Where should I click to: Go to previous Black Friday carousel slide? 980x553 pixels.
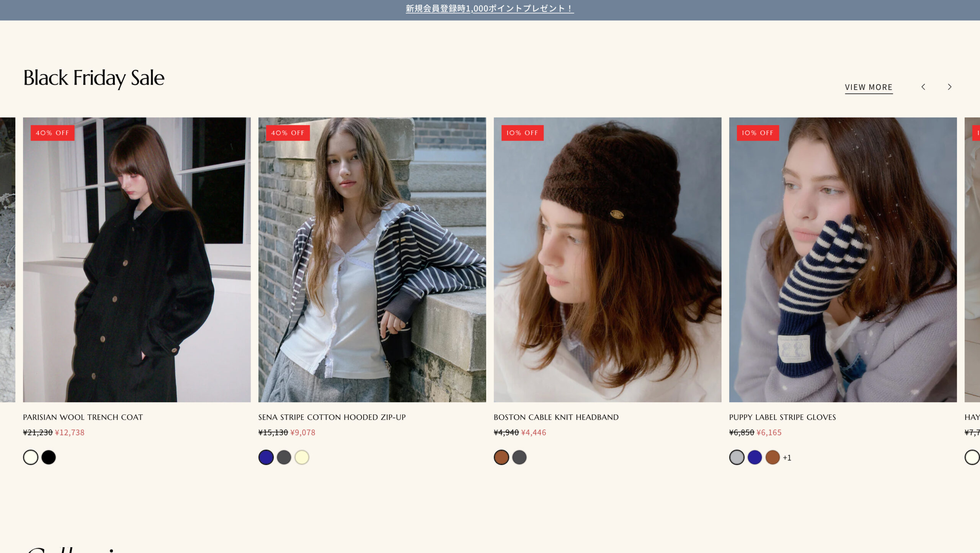point(923,87)
